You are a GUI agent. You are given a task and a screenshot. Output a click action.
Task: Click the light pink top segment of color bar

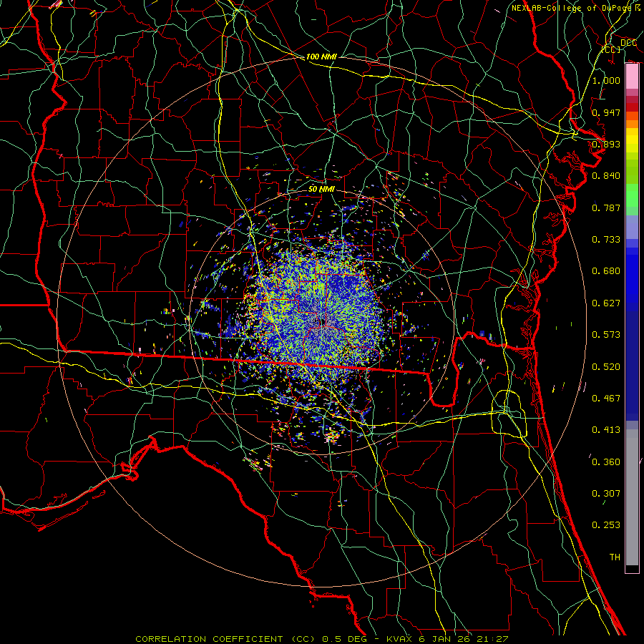[632, 77]
